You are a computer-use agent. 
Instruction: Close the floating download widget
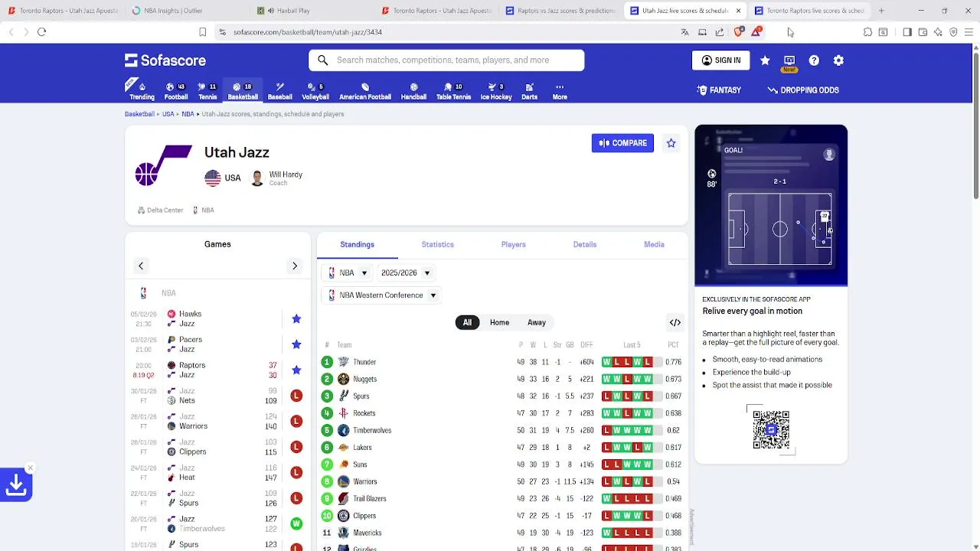[30, 468]
